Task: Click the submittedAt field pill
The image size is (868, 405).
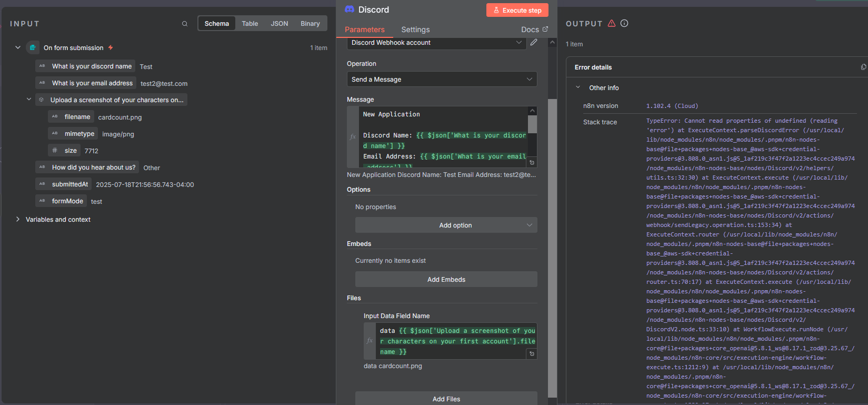Action: [64, 184]
